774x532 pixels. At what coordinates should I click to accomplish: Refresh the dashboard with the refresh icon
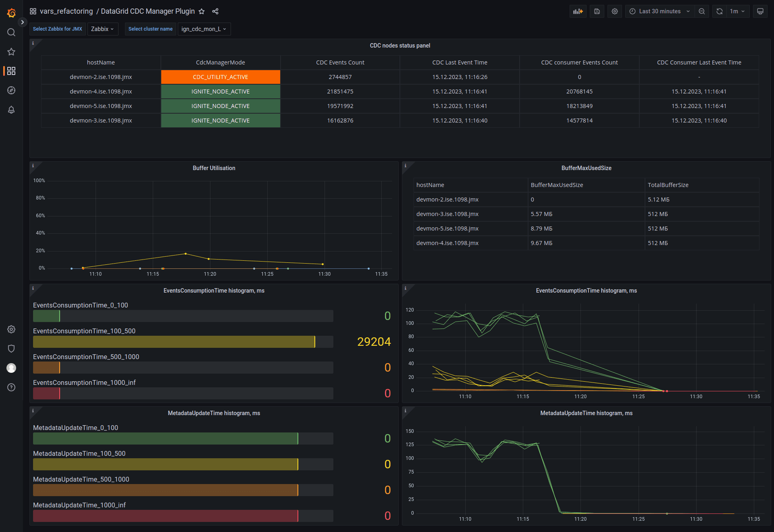719,11
